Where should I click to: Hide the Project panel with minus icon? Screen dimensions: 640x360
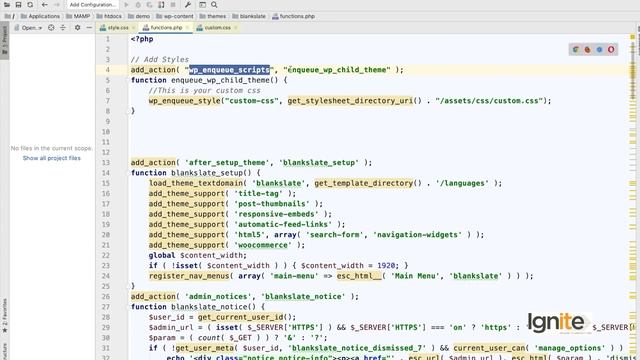point(89,28)
